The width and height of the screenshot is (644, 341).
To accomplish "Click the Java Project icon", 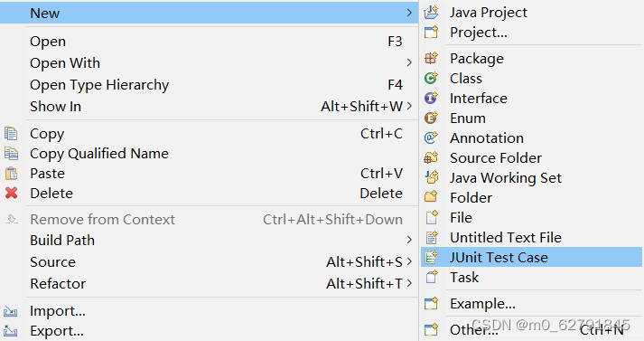I will coord(431,13).
